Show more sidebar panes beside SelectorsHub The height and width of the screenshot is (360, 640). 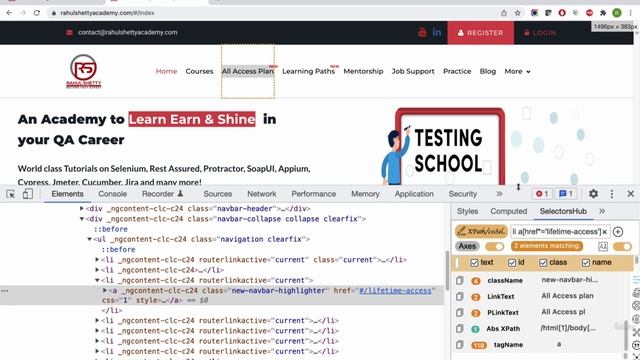(x=602, y=211)
